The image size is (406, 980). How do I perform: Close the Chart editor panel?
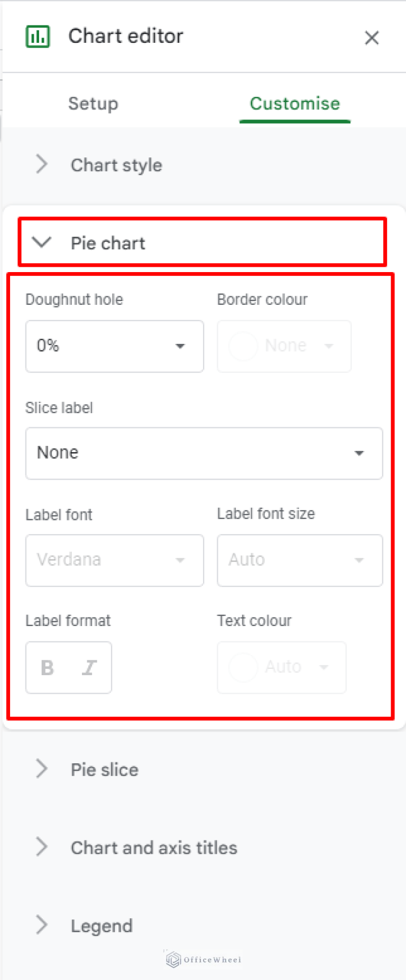[x=372, y=38]
